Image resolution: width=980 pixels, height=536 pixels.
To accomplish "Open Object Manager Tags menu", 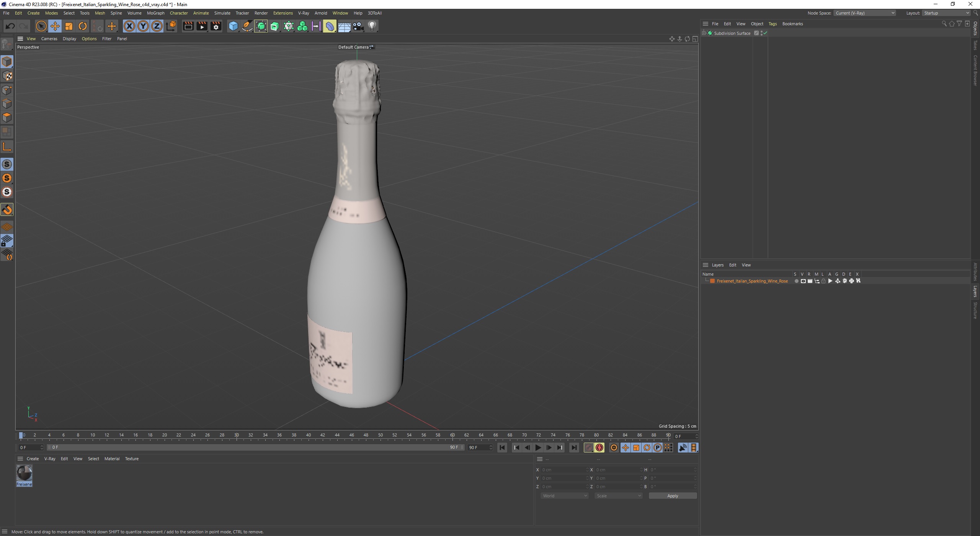I will point(773,24).
